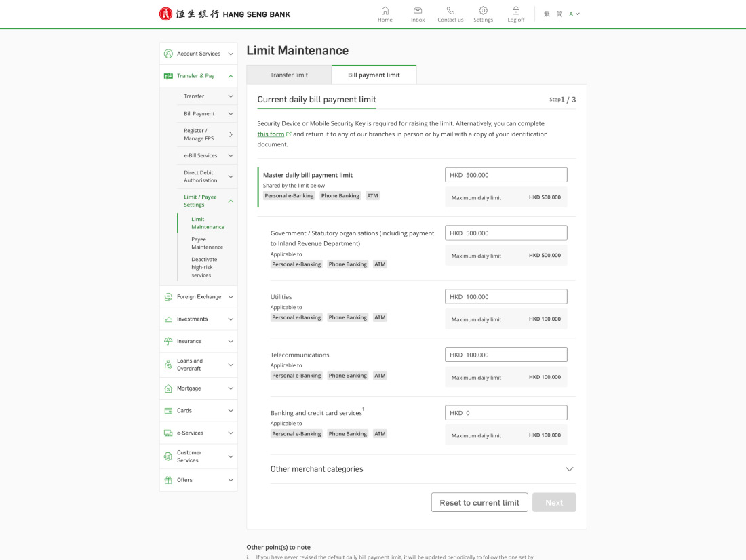Expand the Foreign Exchange sidebar menu

[231, 297]
